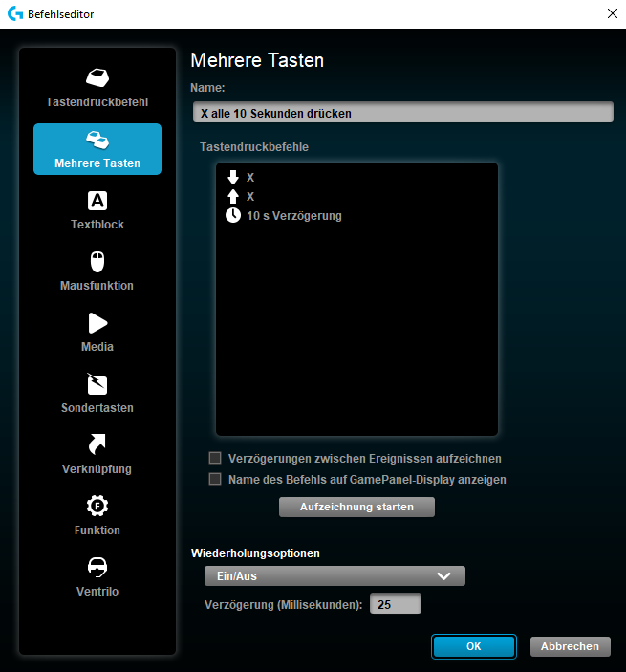Switch to the Tastendruckbefehl label
Screen dimensions: 626x672
[x=97, y=102]
